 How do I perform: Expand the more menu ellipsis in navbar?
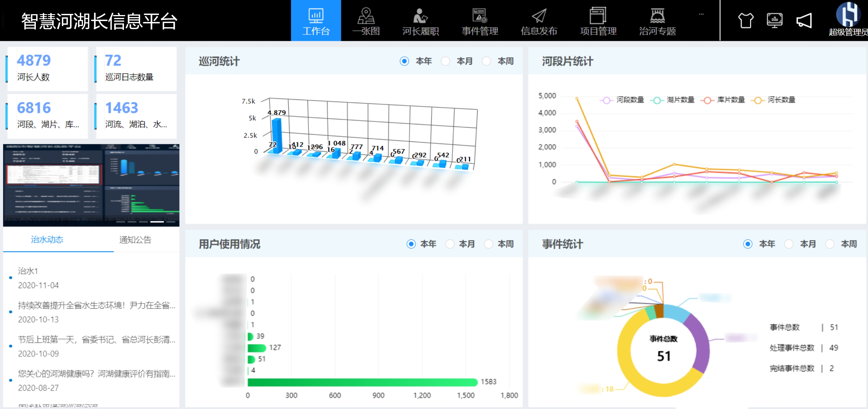[x=701, y=14]
